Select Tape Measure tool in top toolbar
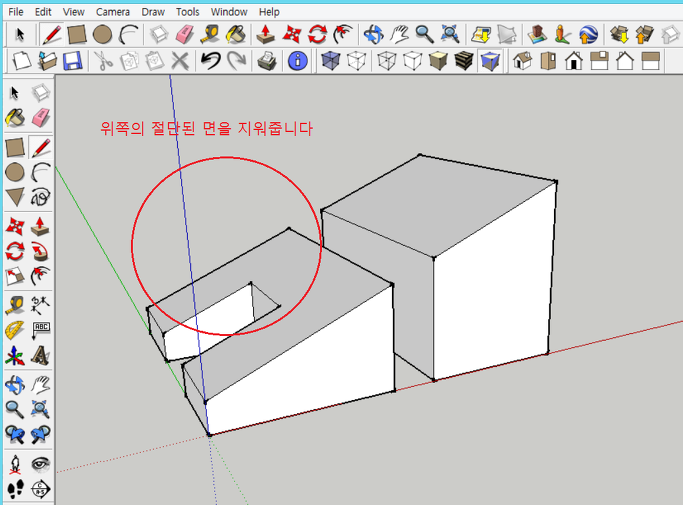683x505 pixels. (x=210, y=34)
